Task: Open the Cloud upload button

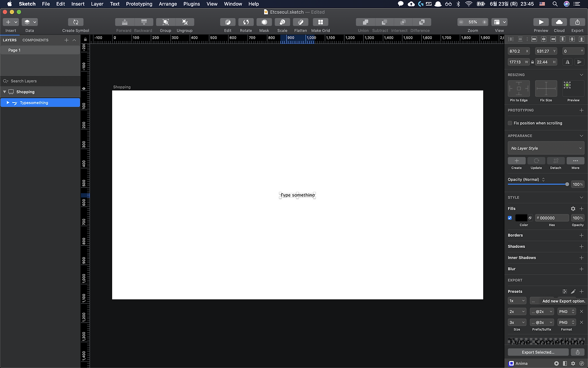Action: (559, 22)
